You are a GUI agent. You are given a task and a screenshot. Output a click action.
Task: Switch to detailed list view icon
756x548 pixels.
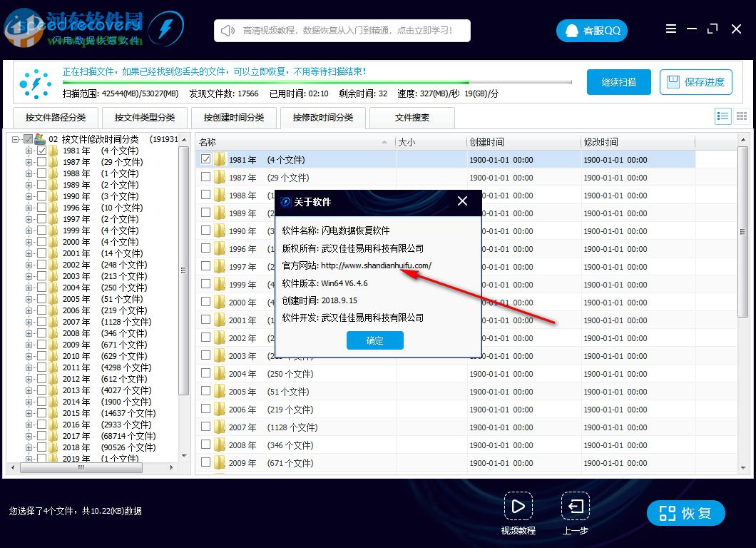click(722, 116)
